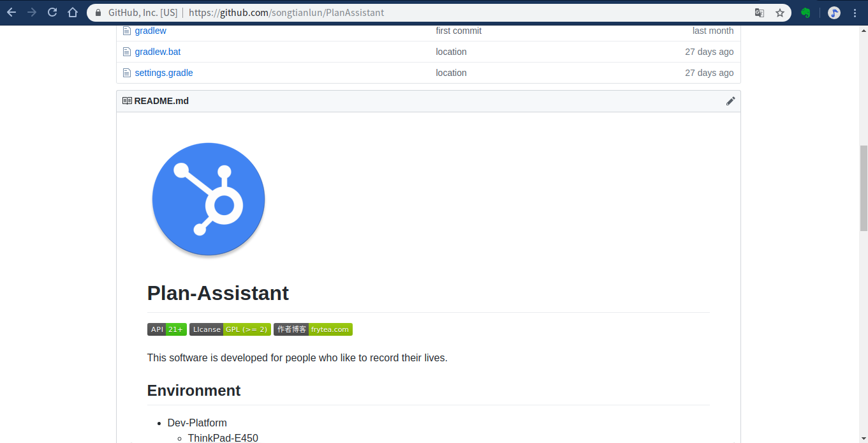Image resolution: width=868 pixels, height=443 pixels.
Task: Open the gradlew.bat file link
Action: [158, 52]
